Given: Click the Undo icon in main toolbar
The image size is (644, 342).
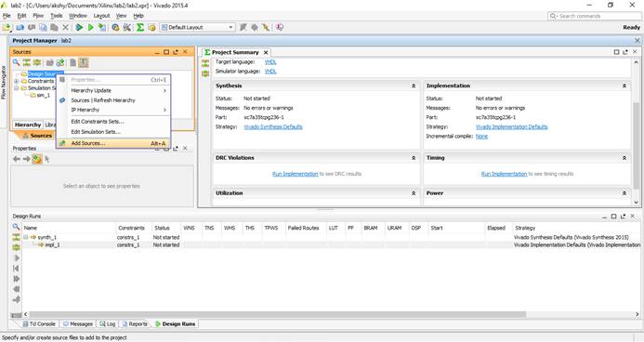Looking at the screenshot, I should tap(20, 28).
